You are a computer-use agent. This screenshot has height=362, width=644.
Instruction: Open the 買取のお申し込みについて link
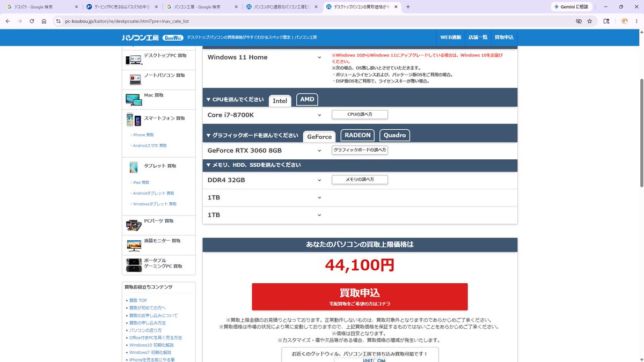coord(153,315)
